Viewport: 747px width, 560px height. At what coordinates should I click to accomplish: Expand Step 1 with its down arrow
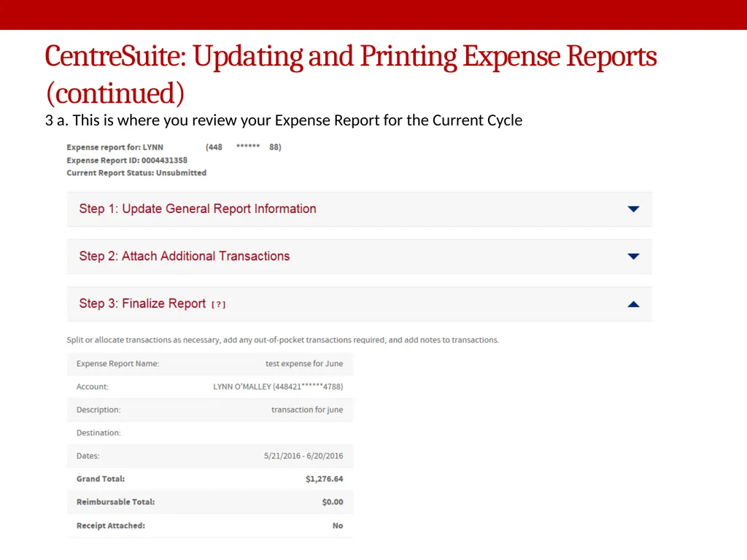633,209
